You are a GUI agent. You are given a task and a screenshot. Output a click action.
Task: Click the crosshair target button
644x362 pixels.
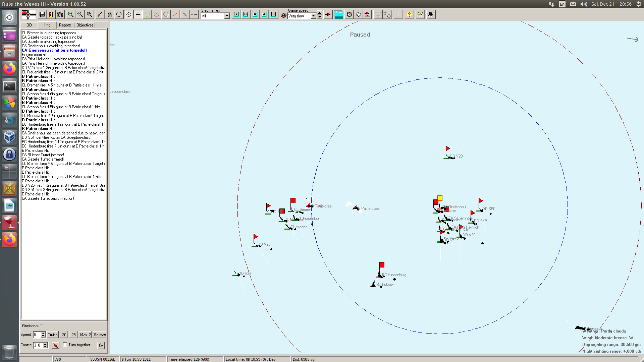click(x=101, y=345)
